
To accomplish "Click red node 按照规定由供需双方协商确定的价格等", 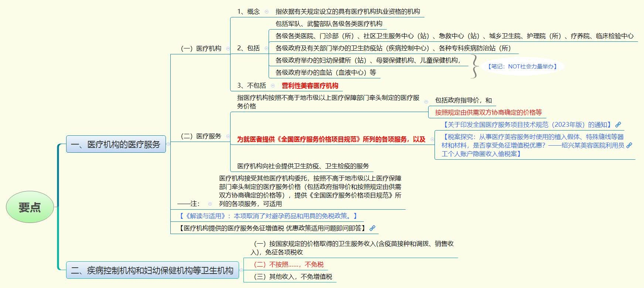I will pos(488,112).
